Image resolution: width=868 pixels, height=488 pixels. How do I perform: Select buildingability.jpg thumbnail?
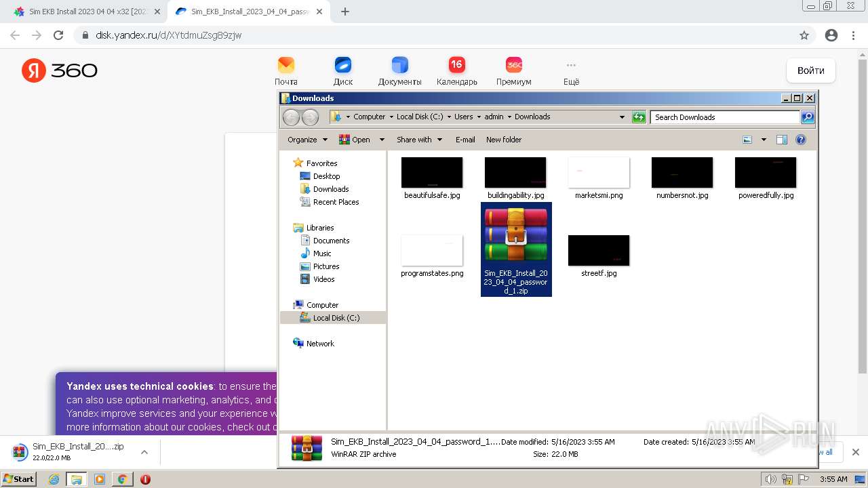click(x=515, y=173)
